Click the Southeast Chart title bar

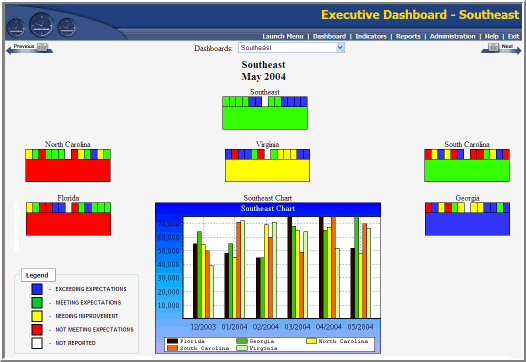tap(268, 209)
